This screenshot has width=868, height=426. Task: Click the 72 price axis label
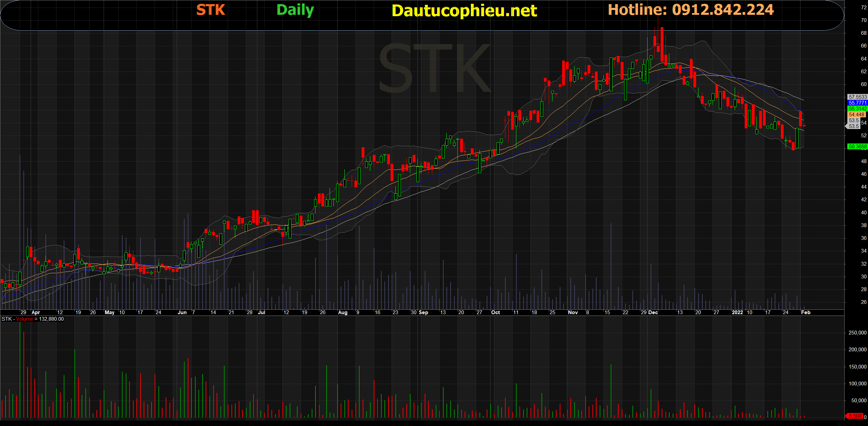864,8
